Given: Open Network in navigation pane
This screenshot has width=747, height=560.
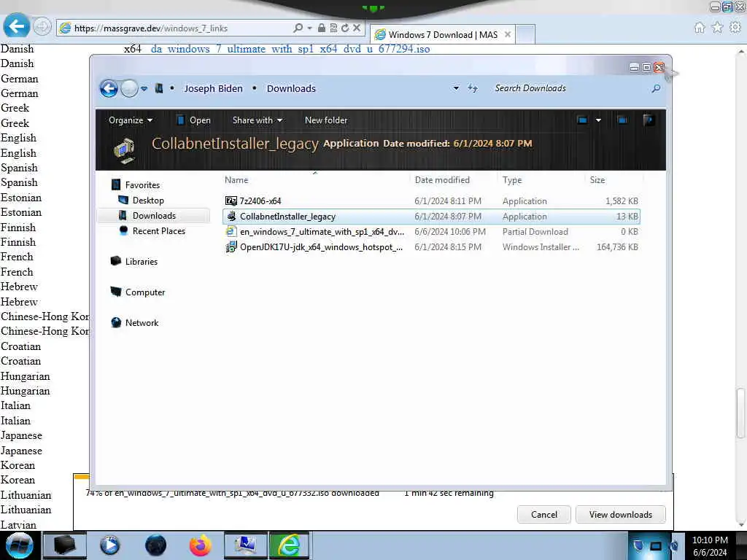Looking at the screenshot, I should click(x=142, y=323).
